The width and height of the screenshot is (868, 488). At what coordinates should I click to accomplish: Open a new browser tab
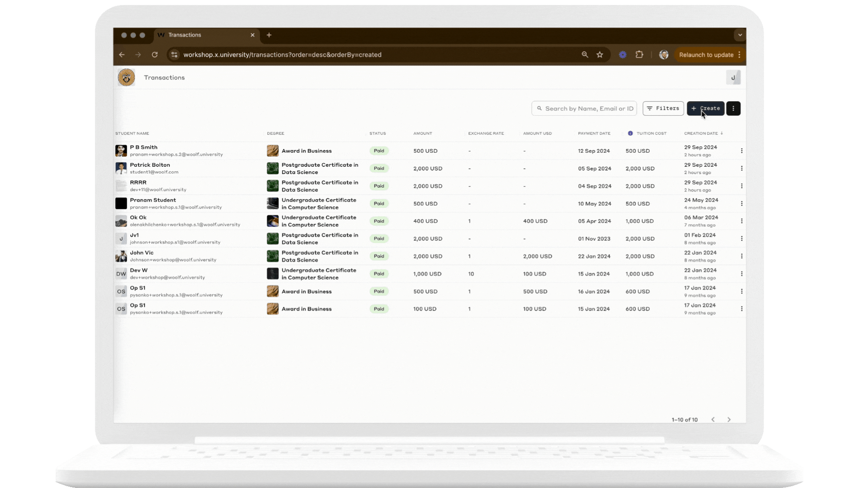[269, 35]
